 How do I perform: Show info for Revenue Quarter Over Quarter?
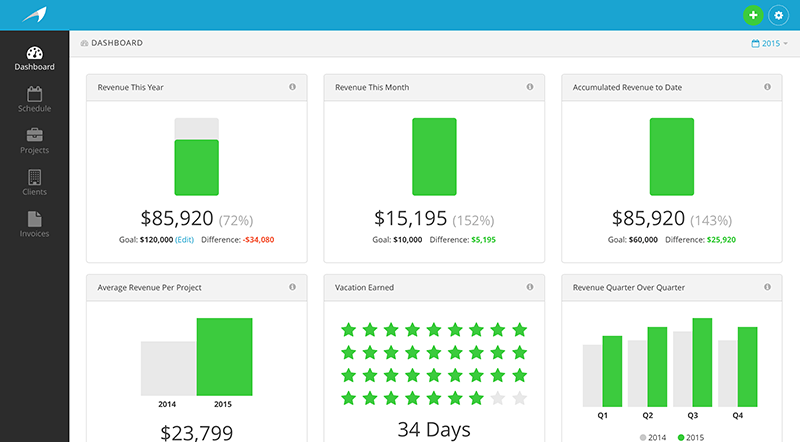point(768,287)
